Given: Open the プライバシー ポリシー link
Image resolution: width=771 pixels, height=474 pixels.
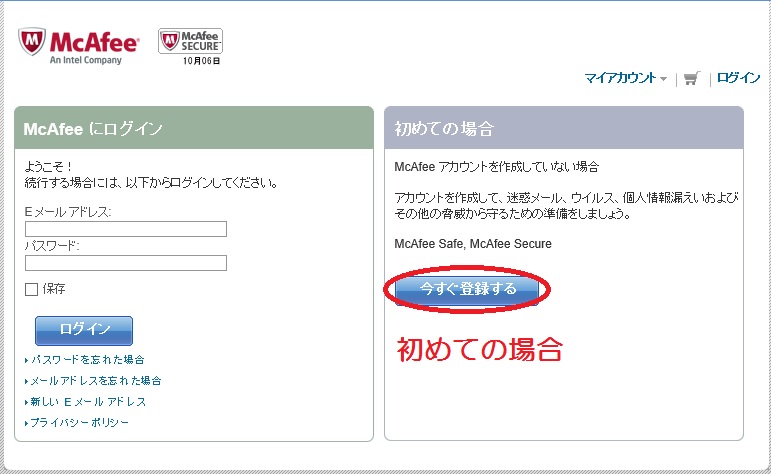Looking at the screenshot, I should (77, 422).
